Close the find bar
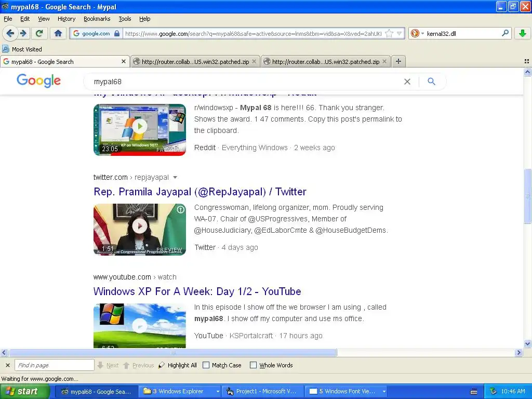Screen dimensions: 532x399 pyautogui.click(x=7, y=365)
